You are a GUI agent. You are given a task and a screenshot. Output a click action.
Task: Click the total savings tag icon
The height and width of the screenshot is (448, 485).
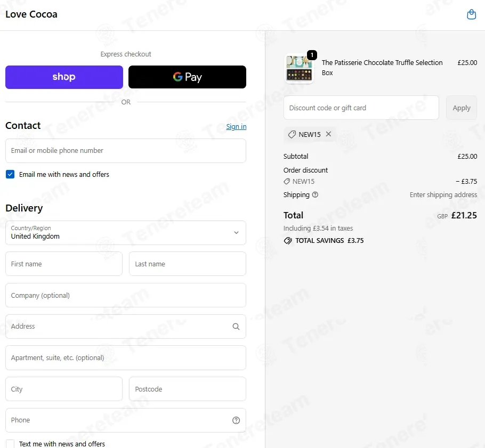[x=288, y=241]
